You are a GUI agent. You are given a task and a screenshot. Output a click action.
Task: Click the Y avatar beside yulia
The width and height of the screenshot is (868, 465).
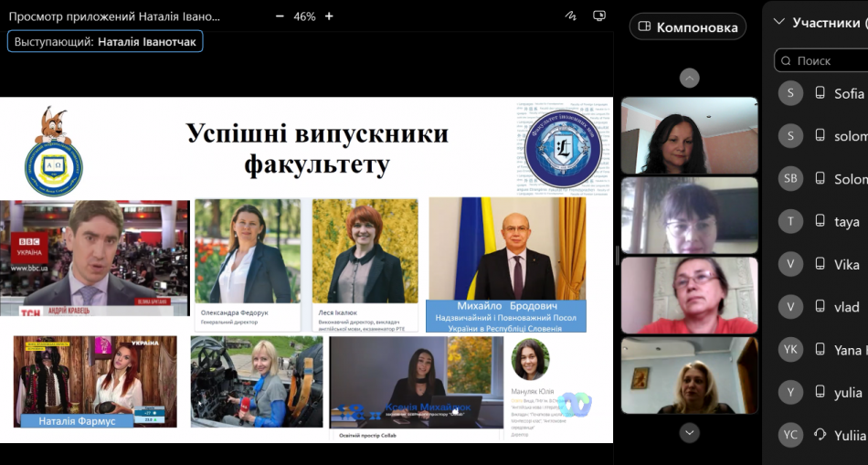[790, 393]
